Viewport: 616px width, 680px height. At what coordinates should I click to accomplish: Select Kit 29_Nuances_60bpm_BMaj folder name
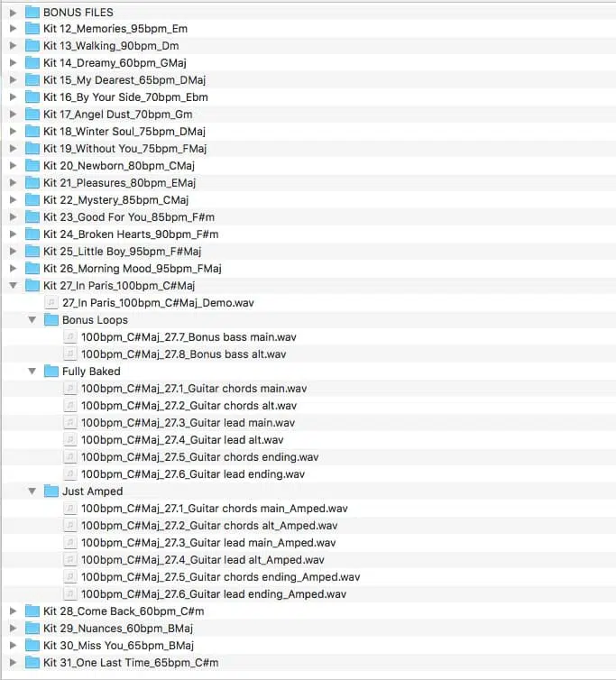(118, 629)
